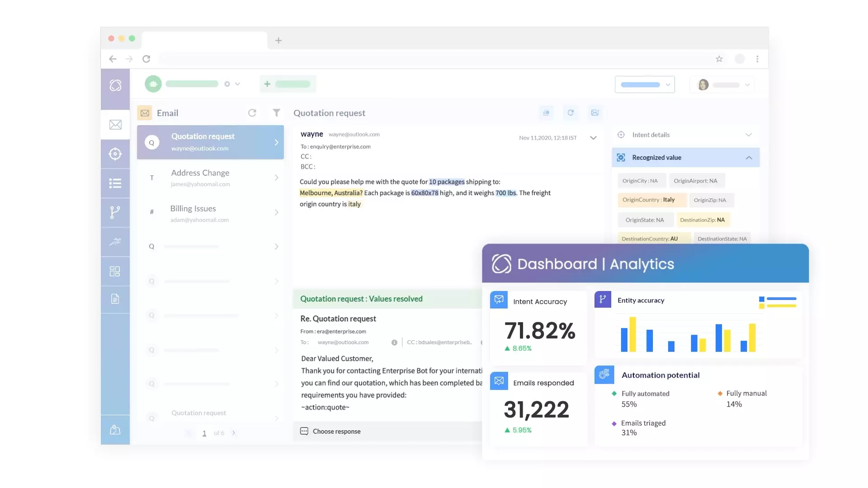Open the Email inbox sidebar icon
868x488 pixels.
tap(115, 125)
